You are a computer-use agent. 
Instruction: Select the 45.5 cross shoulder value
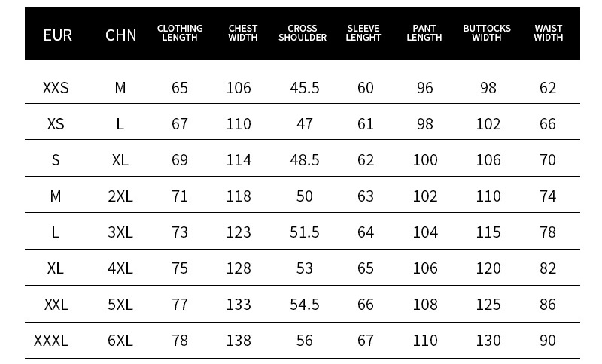tap(305, 88)
